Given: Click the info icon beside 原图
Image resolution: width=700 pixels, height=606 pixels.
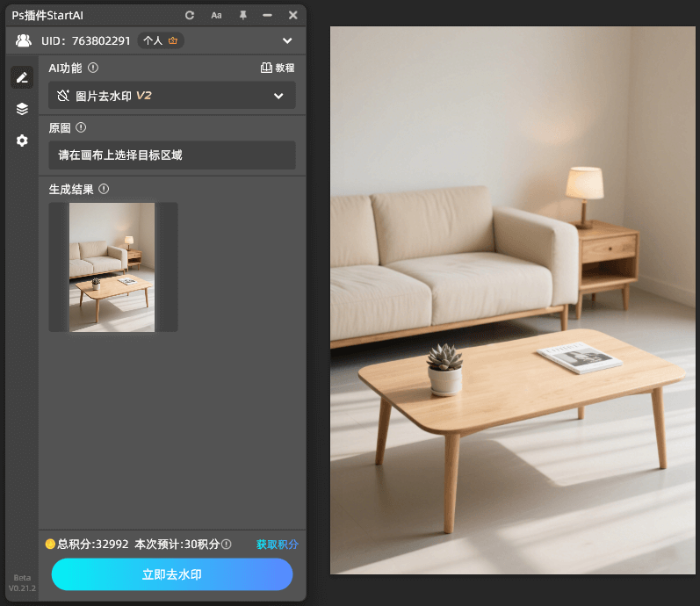Looking at the screenshot, I should 81,127.
